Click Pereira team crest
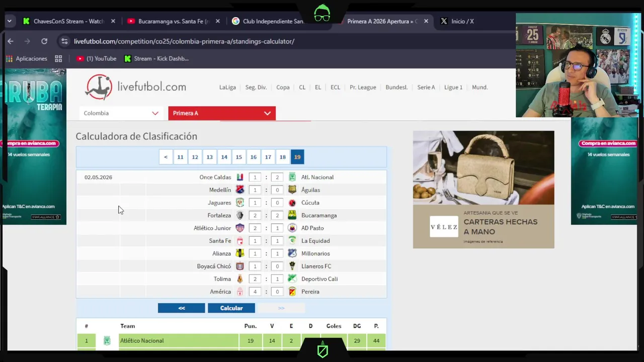 [292, 292]
